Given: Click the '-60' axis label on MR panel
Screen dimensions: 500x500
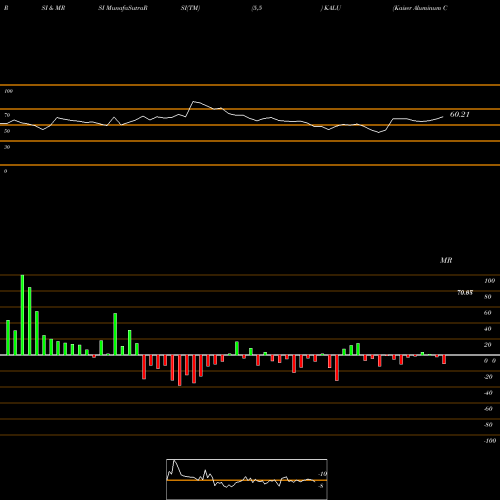Looking at the screenshot, I should click(x=488, y=409).
